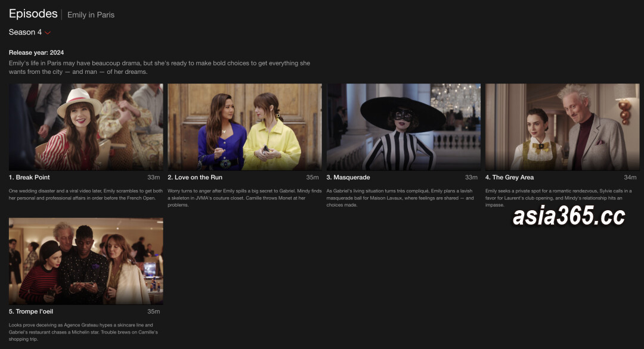Screen dimensions: 644x349
Task: Select the title '5. Trompe l'oeil'
Action: coord(31,311)
